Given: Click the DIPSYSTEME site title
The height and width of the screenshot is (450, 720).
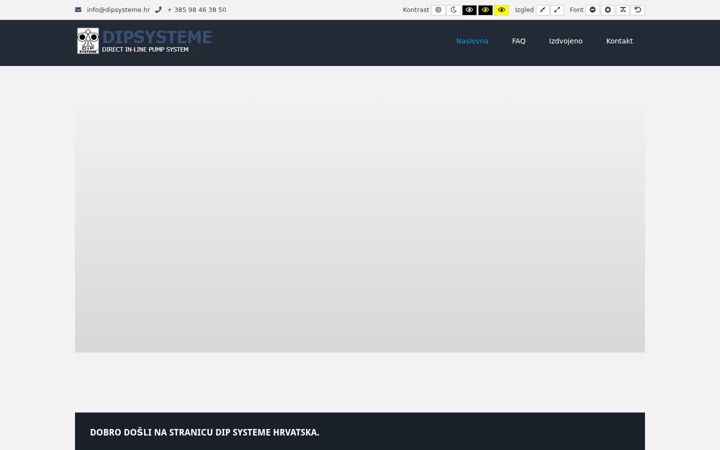Looking at the screenshot, I should tap(157, 37).
